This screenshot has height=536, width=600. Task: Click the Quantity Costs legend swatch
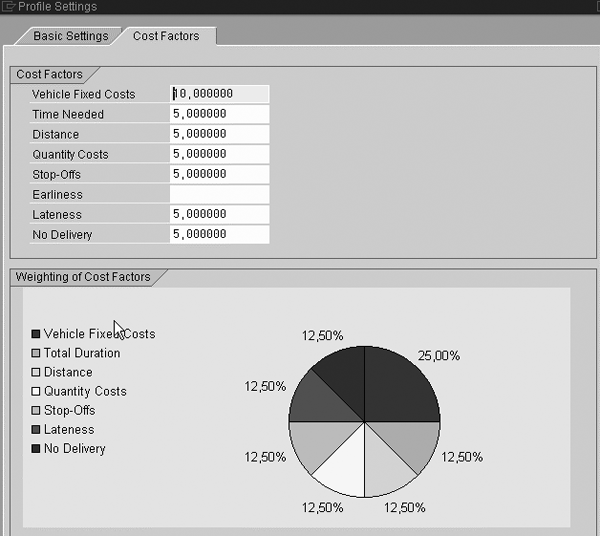(x=36, y=391)
